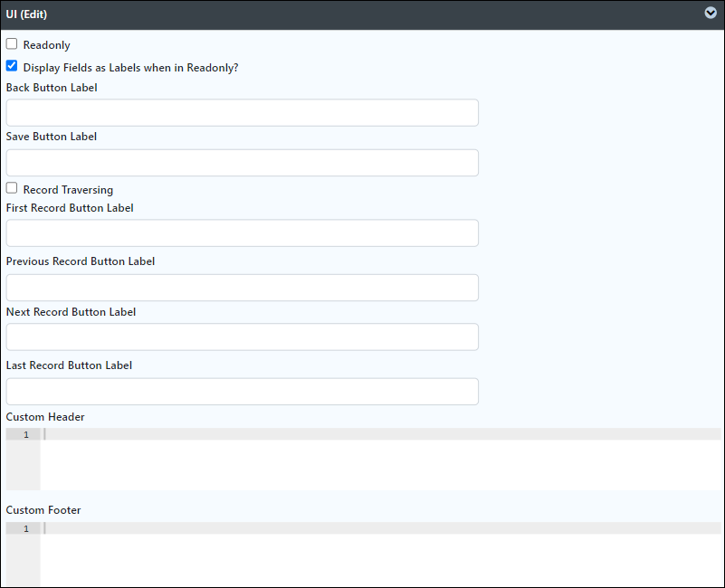Click the Next Record Button Label field
The width and height of the screenshot is (725, 588).
point(243,337)
